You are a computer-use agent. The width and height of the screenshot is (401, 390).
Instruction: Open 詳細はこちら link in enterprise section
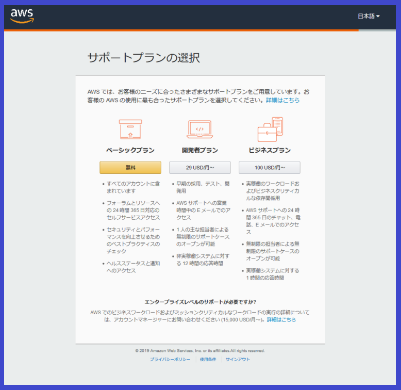(281, 320)
